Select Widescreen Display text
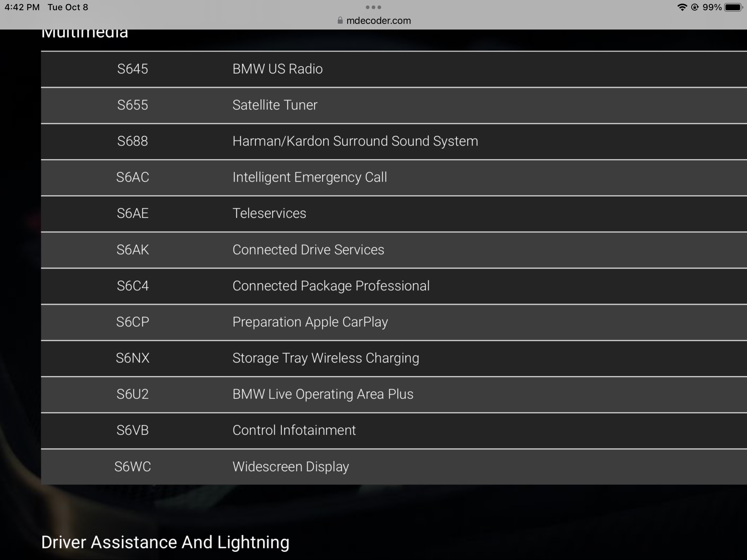The image size is (747, 560). pos(291,467)
